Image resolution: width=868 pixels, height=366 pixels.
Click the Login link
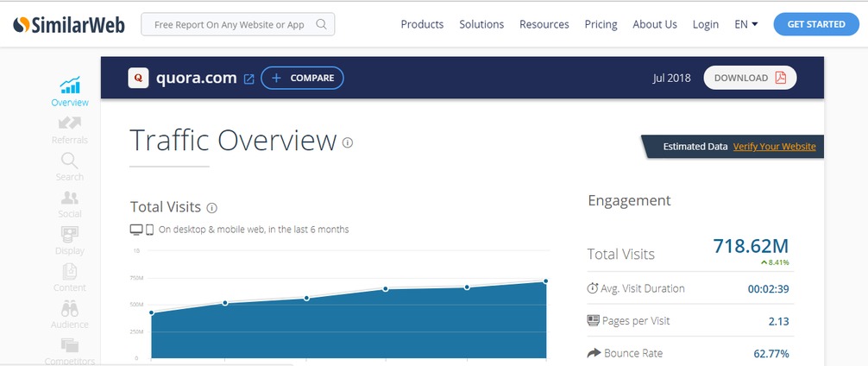pos(706,24)
